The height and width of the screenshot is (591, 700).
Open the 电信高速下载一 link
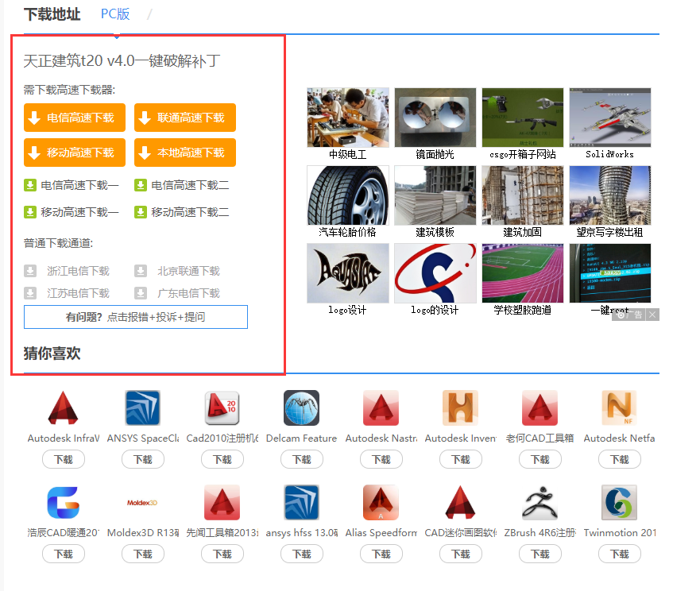click(79, 185)
